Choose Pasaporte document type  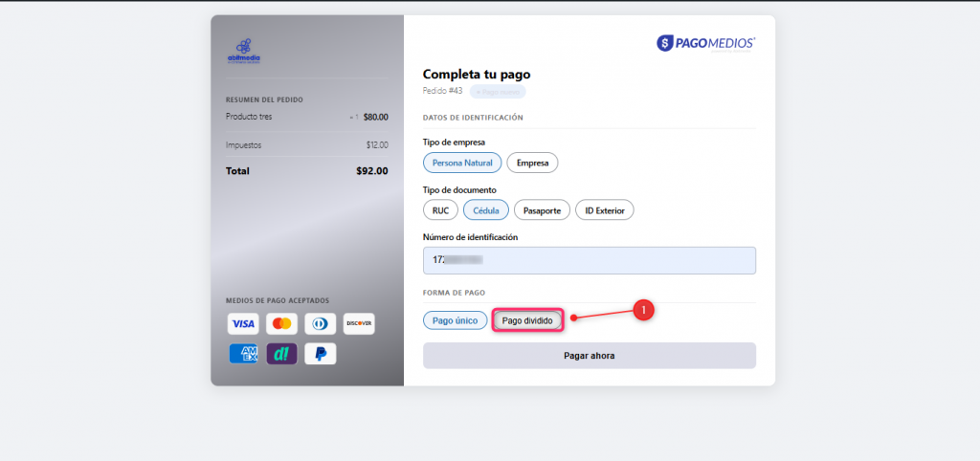pyautogui.click(x=543, y=209)
